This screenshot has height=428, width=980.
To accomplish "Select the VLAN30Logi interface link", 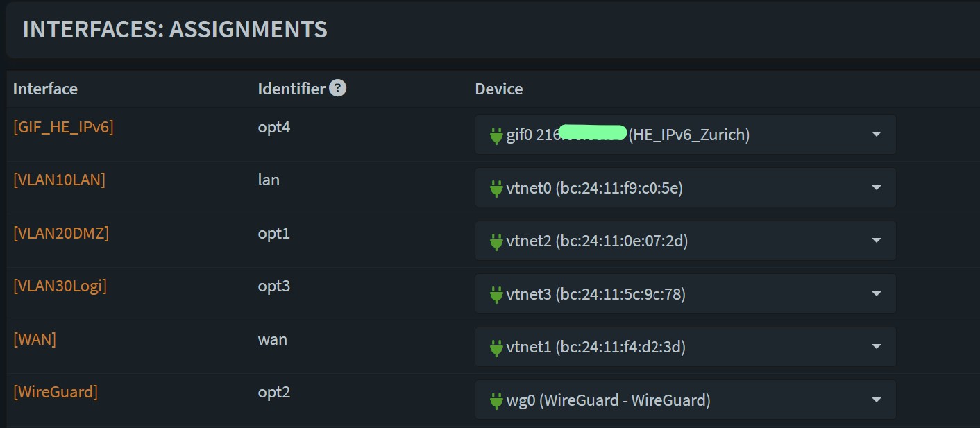I will 60,286.
